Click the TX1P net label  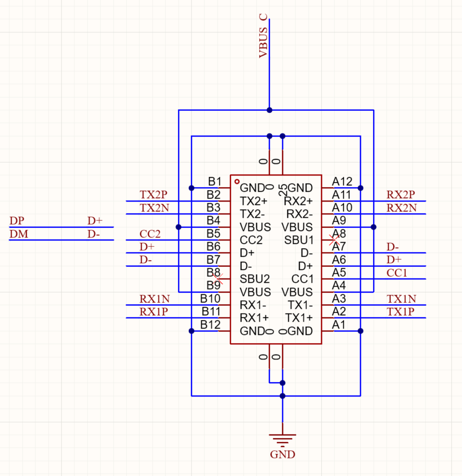[400, 312]
